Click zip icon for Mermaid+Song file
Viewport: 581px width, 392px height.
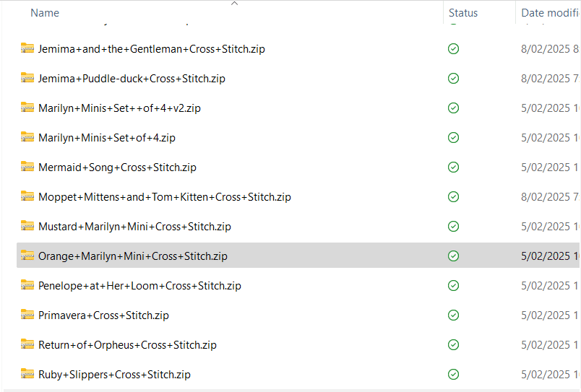27,167
